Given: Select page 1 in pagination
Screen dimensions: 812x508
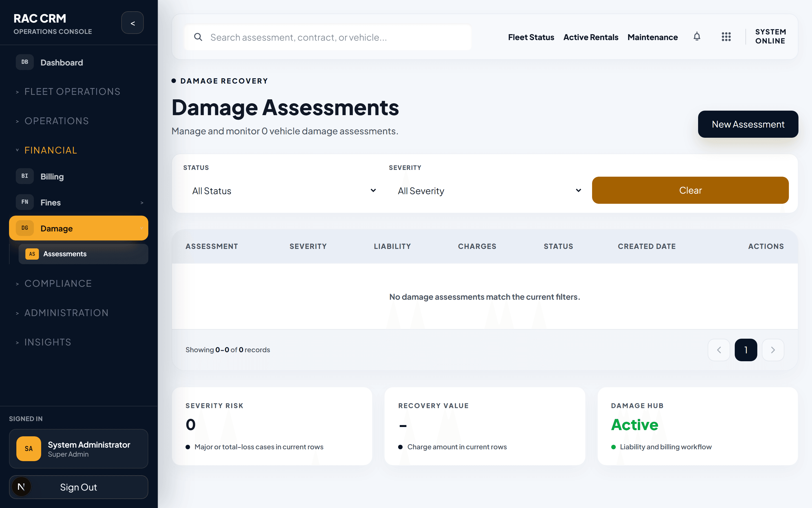Looking at the screenshot, I should [x=745, y=350].
